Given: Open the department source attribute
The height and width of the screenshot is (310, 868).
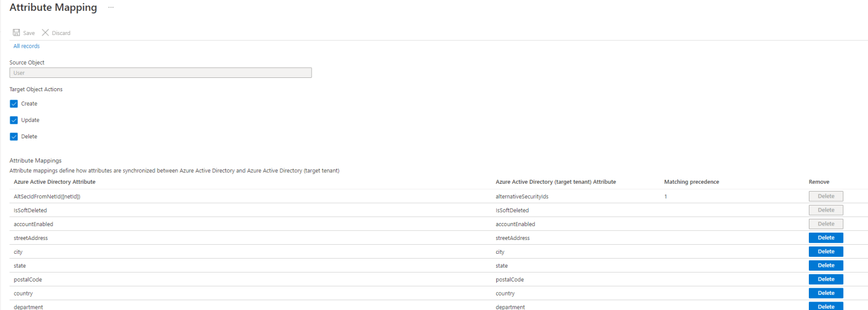Looking at the screenshot, I should tap(28, 307).
